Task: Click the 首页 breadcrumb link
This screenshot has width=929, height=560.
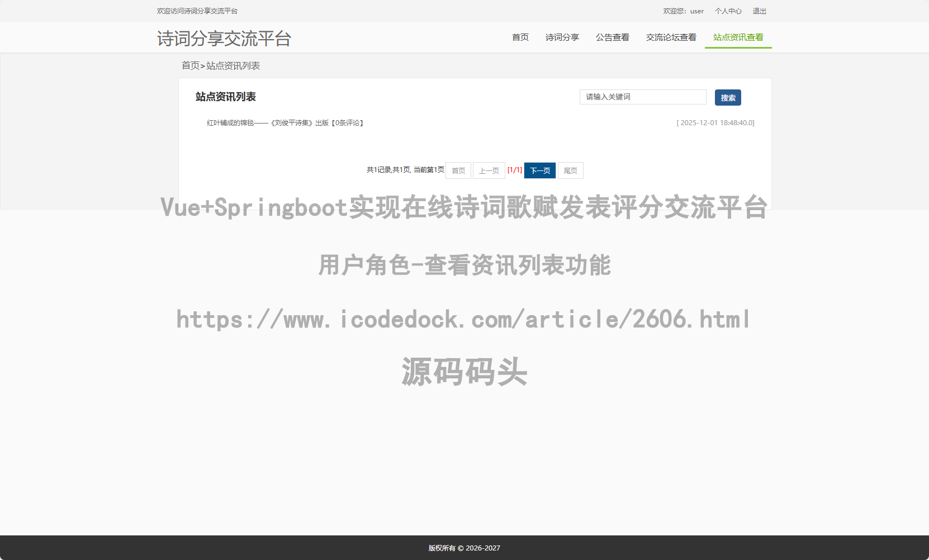Action: (x=190, y=66)
